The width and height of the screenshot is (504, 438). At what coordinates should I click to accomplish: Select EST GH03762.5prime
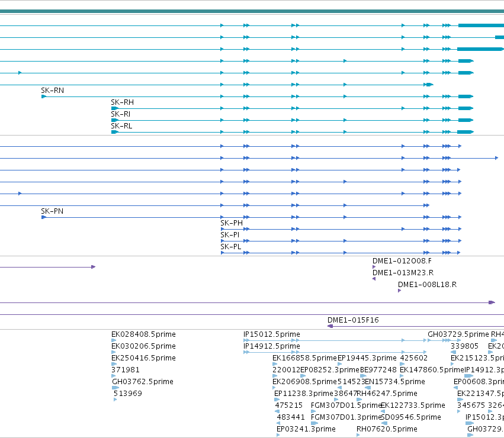click(143, 382)
